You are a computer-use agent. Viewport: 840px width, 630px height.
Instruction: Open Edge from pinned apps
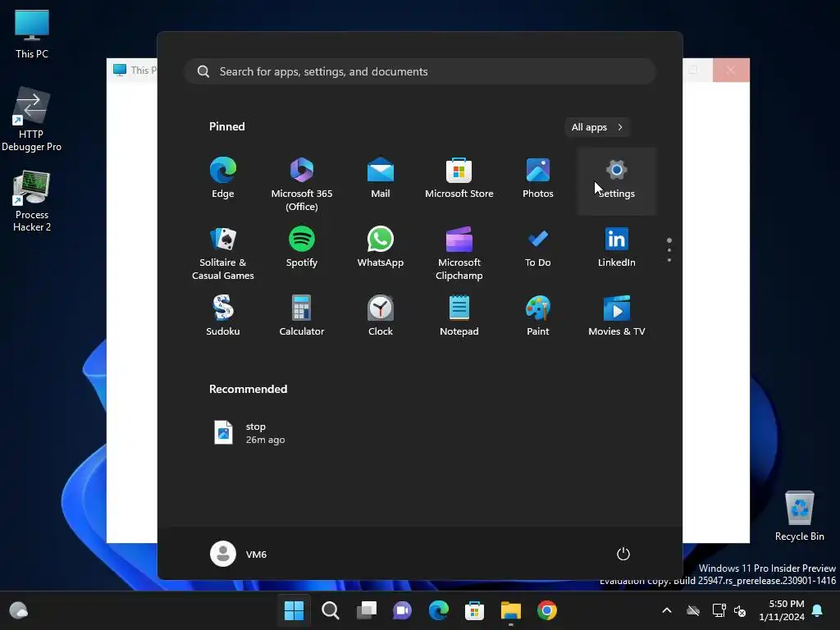(x=223, y=178)
